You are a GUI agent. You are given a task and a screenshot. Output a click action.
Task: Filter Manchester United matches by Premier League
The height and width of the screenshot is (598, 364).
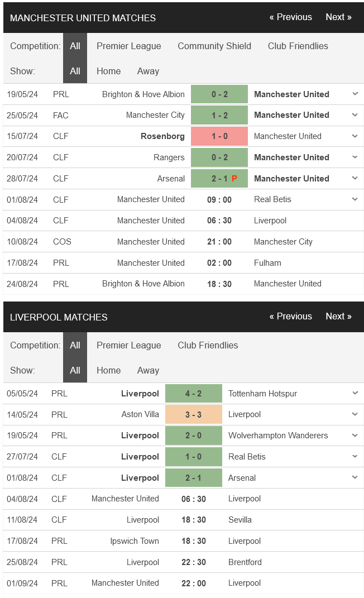pos(128,46)
